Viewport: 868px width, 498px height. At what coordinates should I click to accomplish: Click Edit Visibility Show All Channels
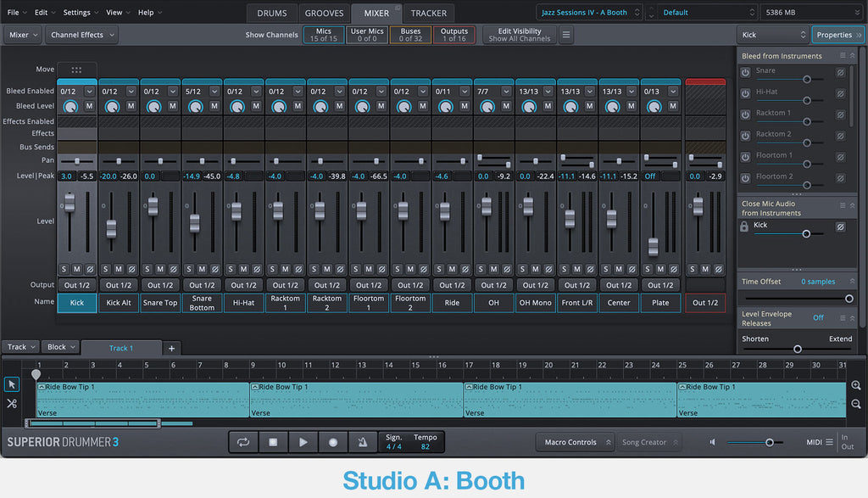click(520, 35)
